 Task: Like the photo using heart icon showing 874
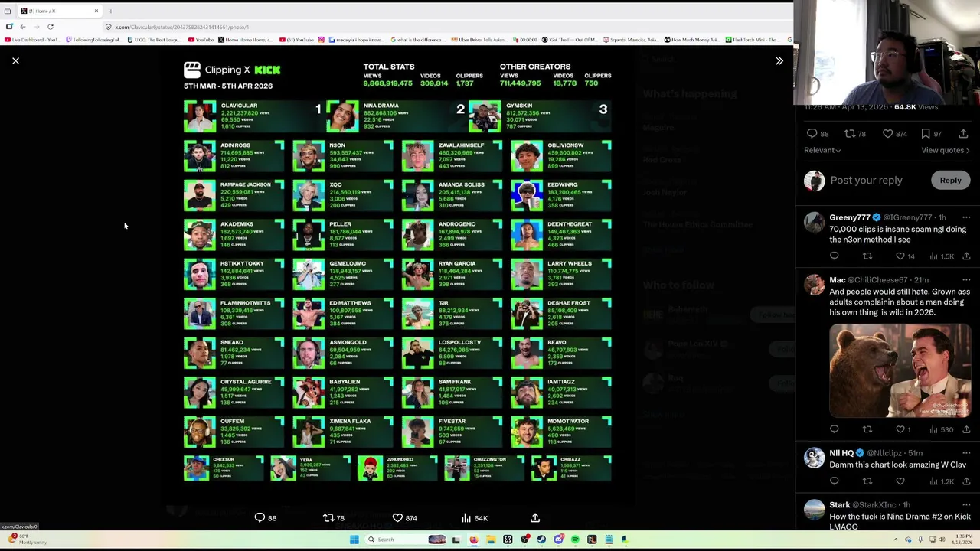pos(397,518)
